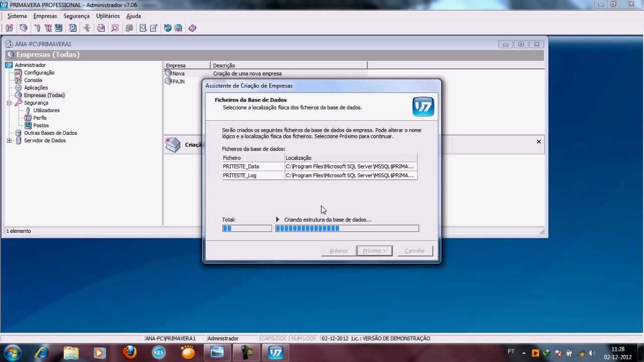Collapse the Segurança tree branch
This screenshot has width=644, height=362.
(9, 103)
